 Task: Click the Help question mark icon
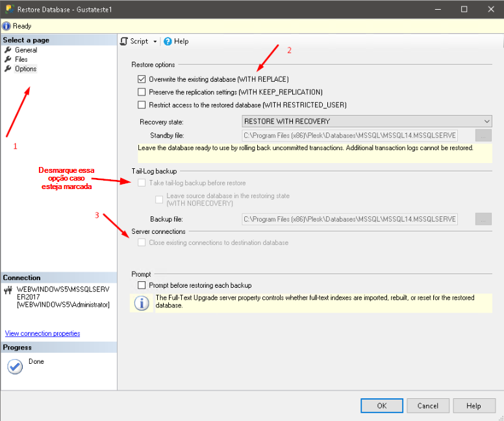(168, 41)
